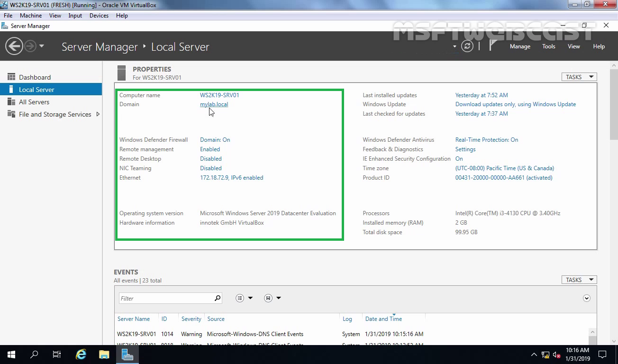The height and width of the screenshot is (364, 618).
Task: Click the Product ID activated link
Action: [x=504, y=178]
